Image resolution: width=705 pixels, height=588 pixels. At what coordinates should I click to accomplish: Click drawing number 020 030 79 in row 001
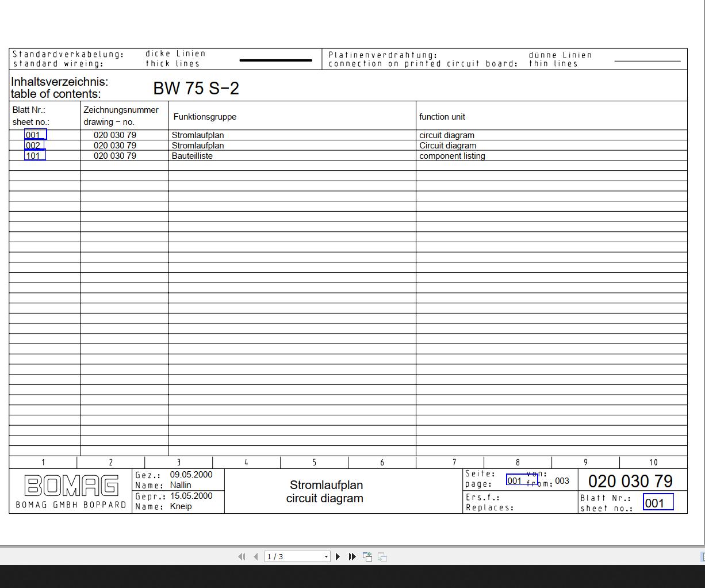pyautogui.click(x=115, y=135)
